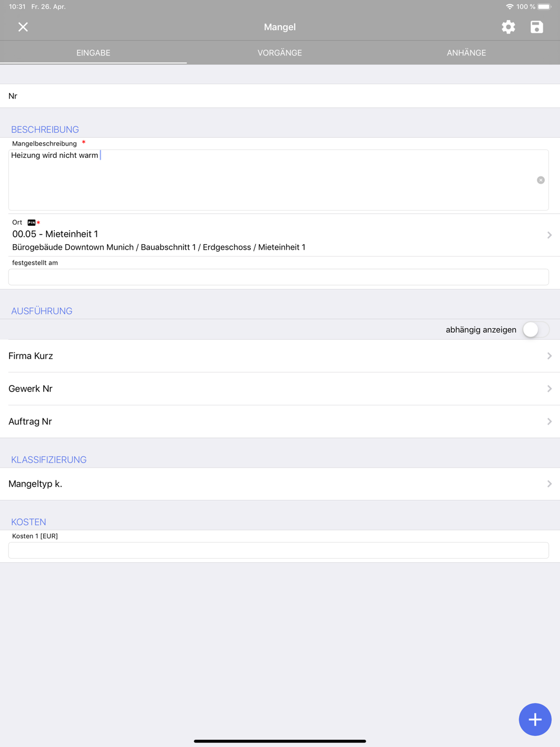Image resolution: width=560 pixels, height=747 pixels.
Task: Tap the blue plus floating button
Action: (x=535, y=719)
